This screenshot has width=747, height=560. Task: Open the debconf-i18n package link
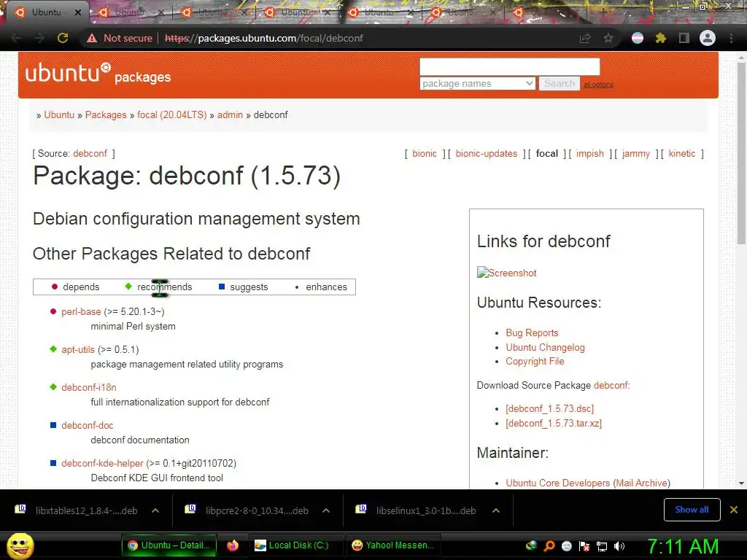88,387
